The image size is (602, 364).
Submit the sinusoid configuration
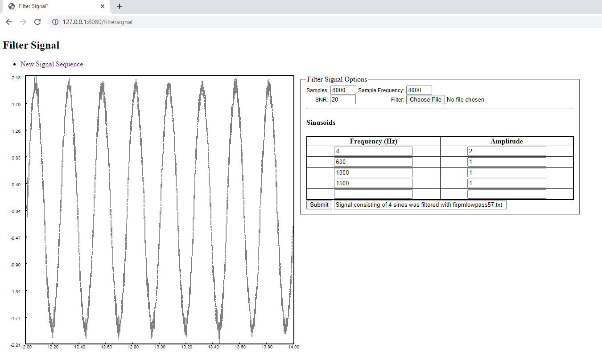click(319, 204)
